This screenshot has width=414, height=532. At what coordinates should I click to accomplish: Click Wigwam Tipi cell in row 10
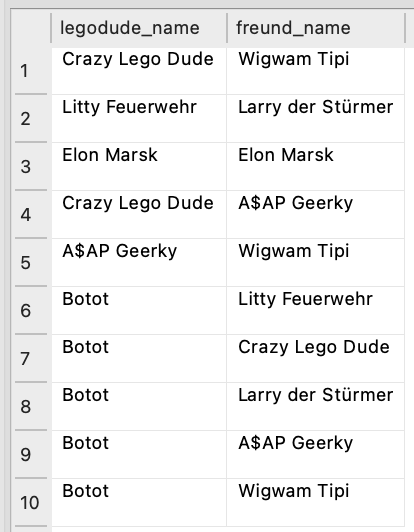pyautogui.click(x=316, y=502)
